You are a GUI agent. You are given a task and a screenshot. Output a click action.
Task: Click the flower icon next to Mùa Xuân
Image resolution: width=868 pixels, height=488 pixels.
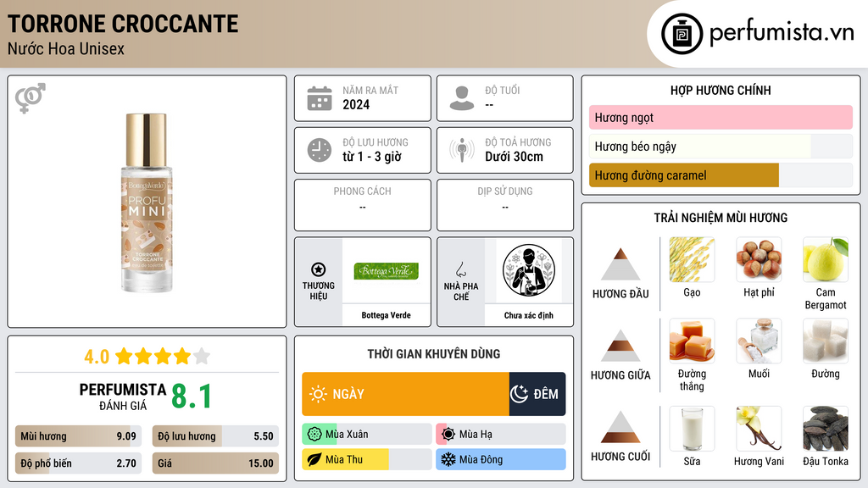(314, 435)
